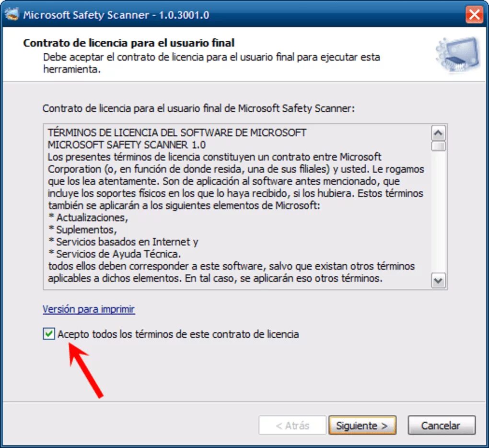489x448 pixels.
Task: Click the Microsoft Safety Scanner title bar icon
Action: 12,14
